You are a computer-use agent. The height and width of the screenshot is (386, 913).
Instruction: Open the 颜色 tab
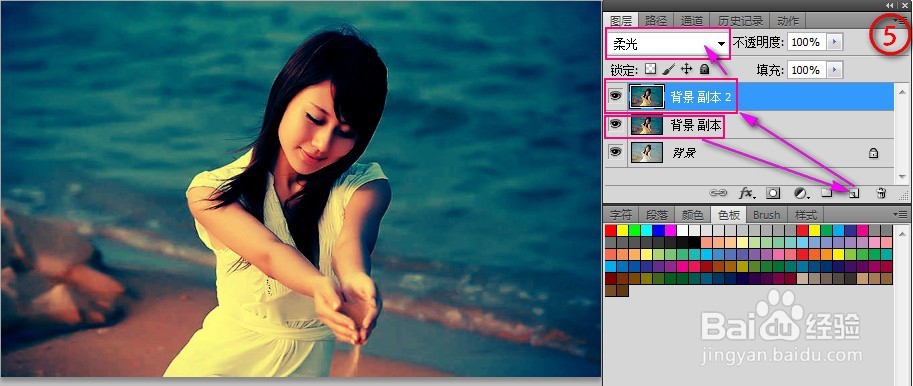(692, 215)
